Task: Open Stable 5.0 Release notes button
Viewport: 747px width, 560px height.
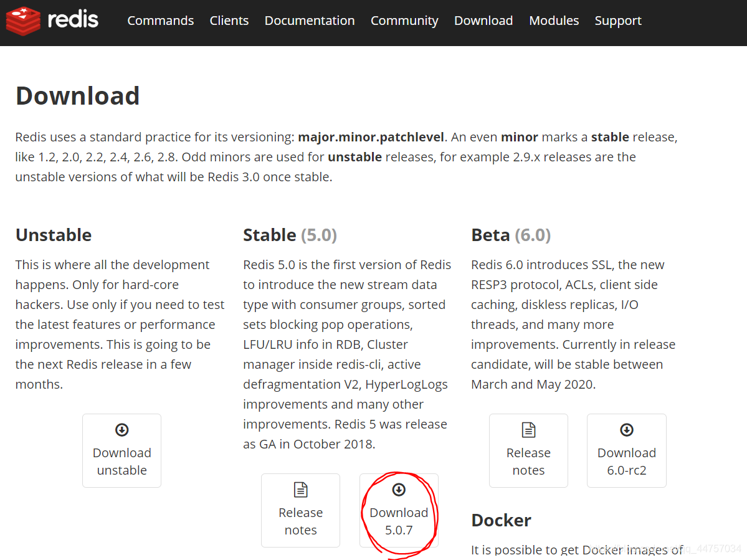Action: 301,510
